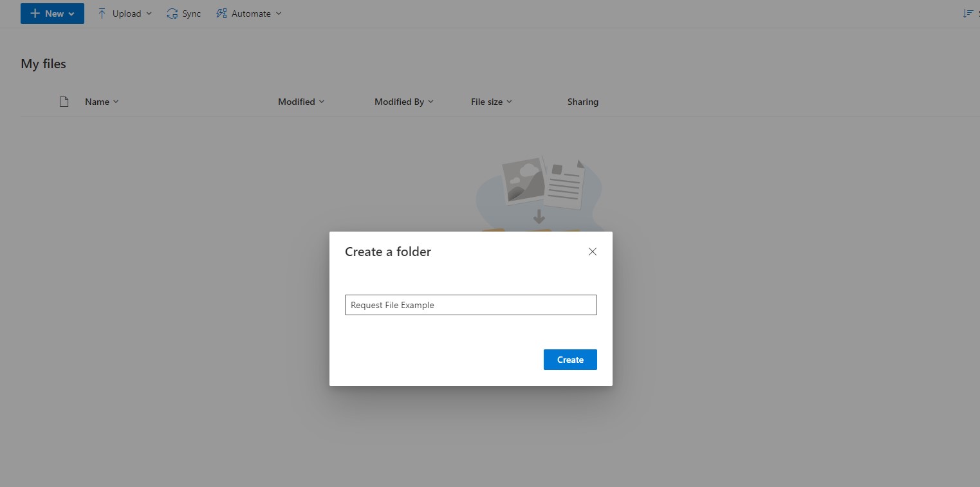This screenshot has width=980, height=487.
Task: Click the Sharing column header
Action: click(582, 102)
